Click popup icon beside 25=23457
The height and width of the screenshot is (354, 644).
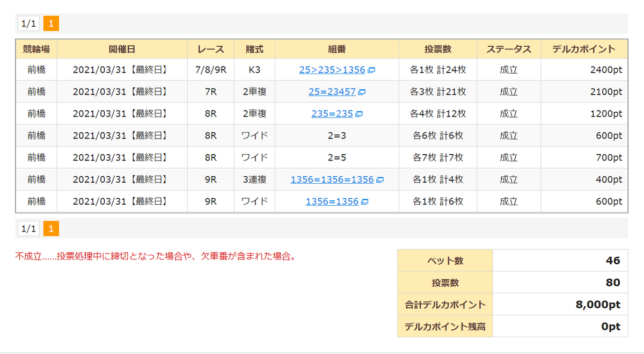(362, 92)
